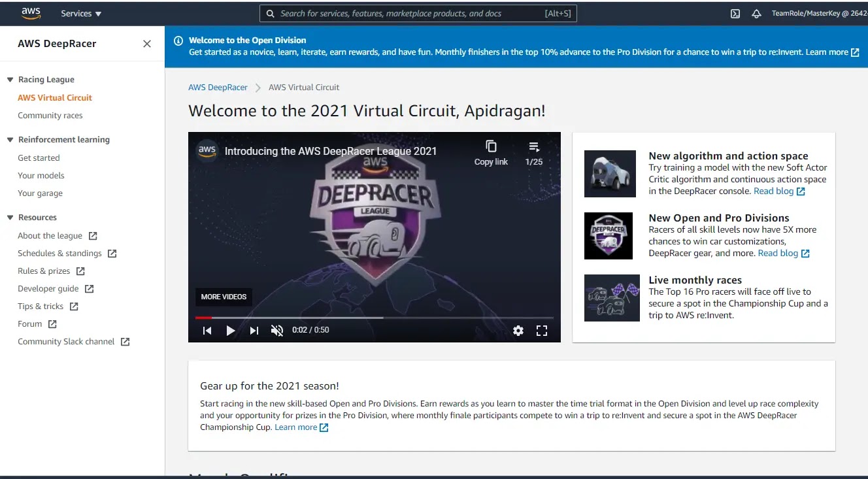Image resolution: width=868 pixels, height=479 pixels.
Task: Open the CloudShell terminal icon
Action: click(735, 13)
